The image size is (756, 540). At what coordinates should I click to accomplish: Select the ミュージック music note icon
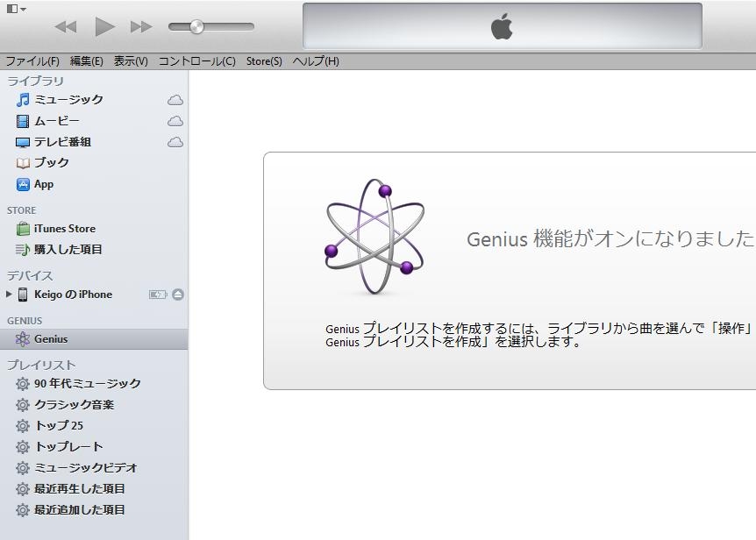click(x=23, y=100)
